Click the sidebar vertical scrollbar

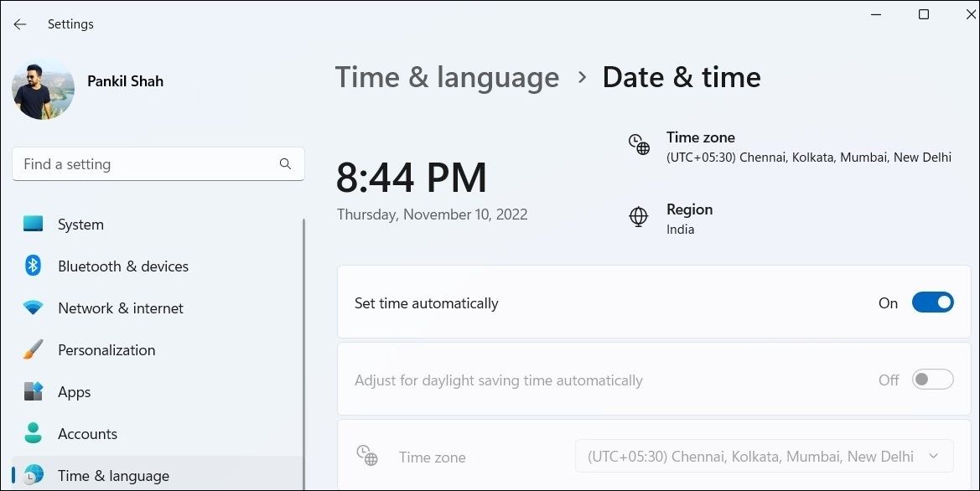point(304,354)
